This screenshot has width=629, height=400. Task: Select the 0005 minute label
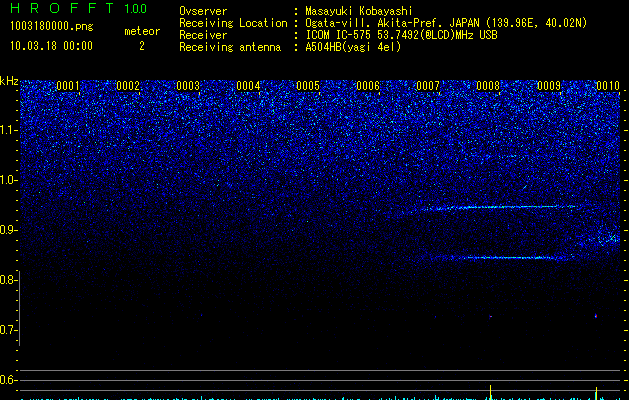coord(308,86)
